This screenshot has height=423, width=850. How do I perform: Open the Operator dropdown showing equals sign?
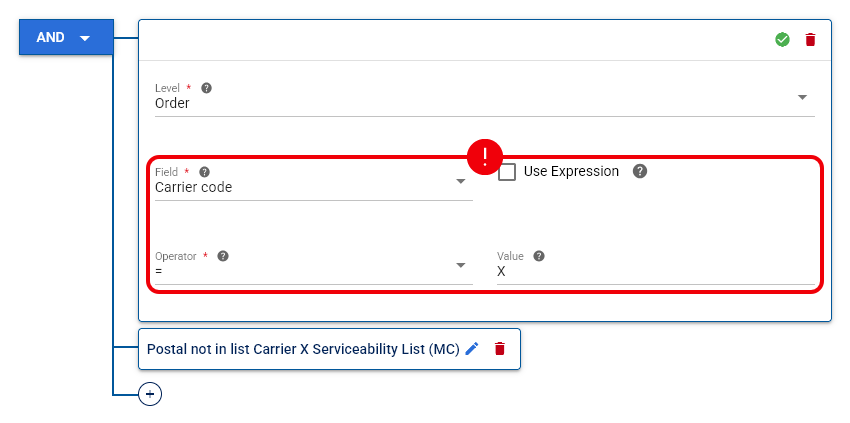click(313, 271)
